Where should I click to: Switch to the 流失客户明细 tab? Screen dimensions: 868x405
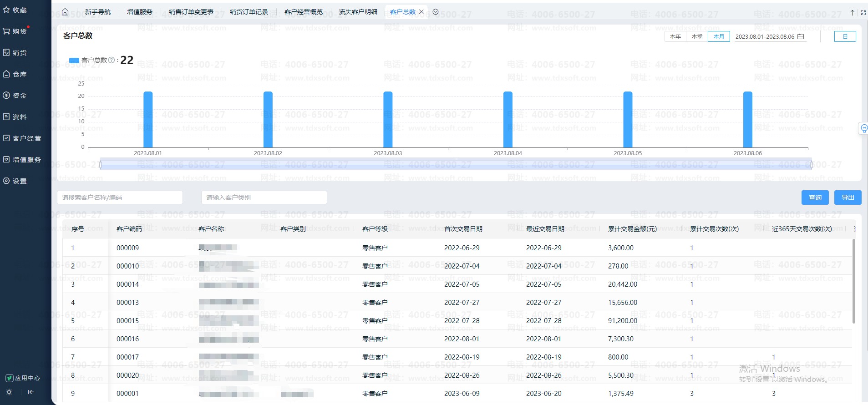point(358,12)
